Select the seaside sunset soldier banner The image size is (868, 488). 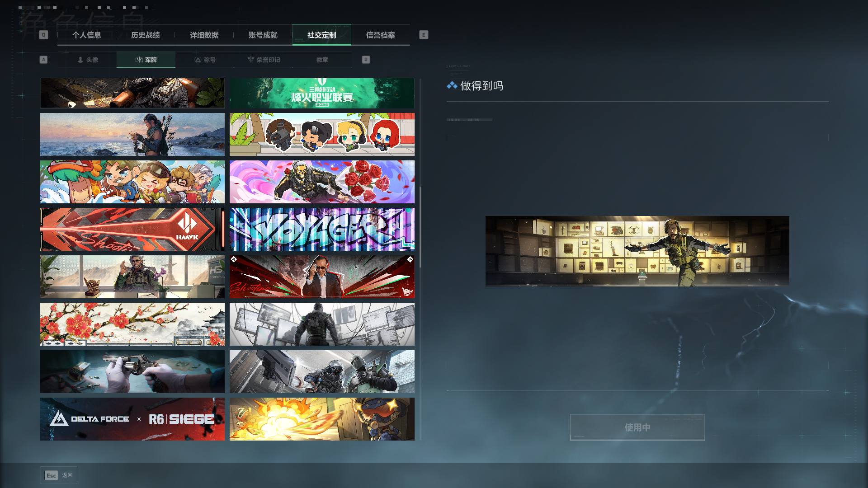coord(132,134)
